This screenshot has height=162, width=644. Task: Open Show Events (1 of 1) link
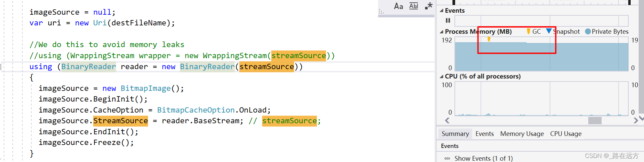[x=484, y=158]
